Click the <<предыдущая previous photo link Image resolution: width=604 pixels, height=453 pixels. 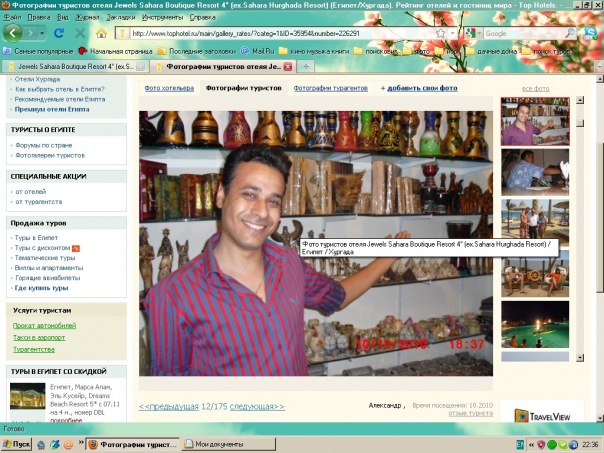[172, 406]
